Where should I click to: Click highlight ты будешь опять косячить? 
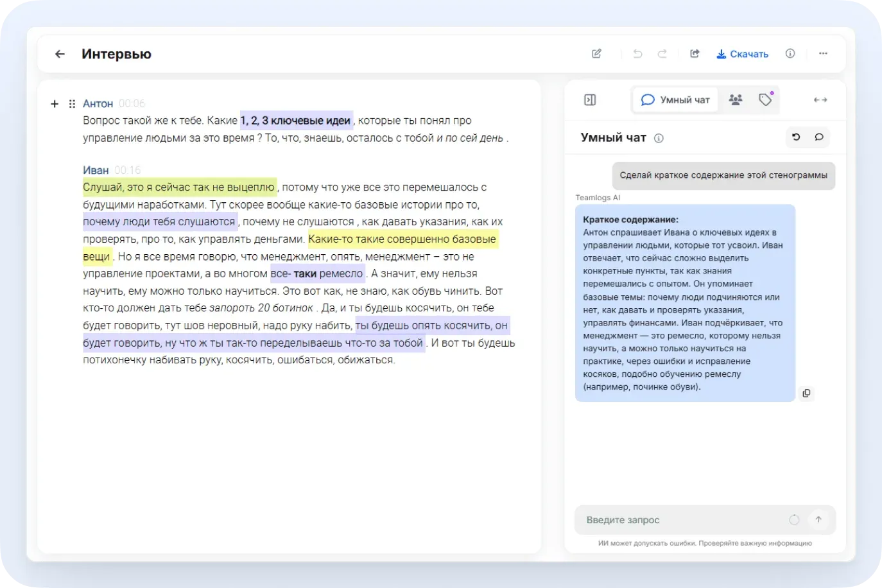(432, 325)
